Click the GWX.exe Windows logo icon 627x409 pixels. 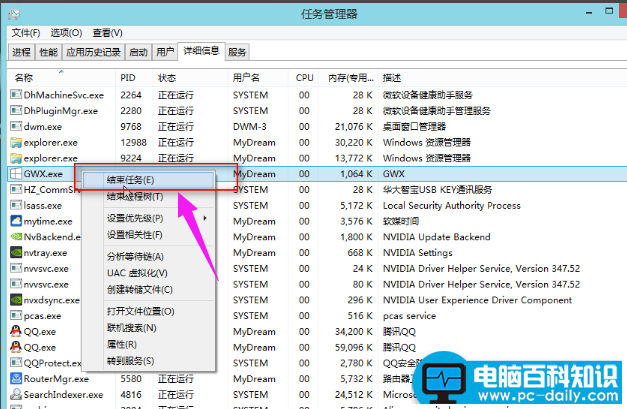pos(16,174)
